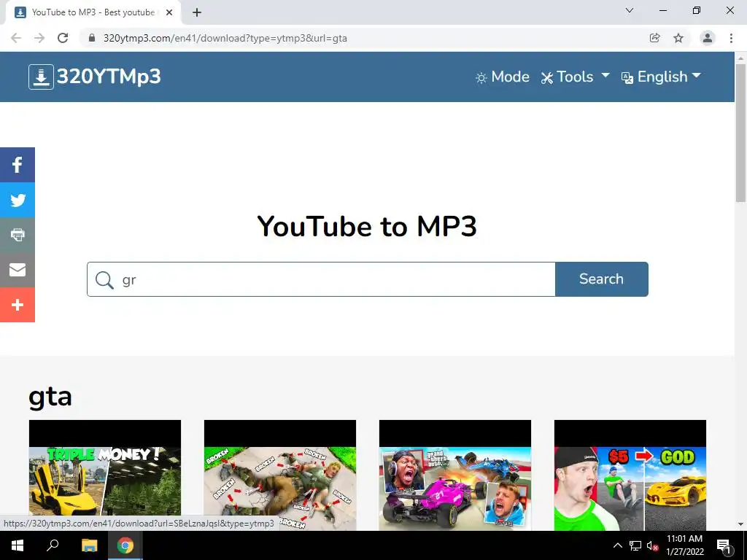Open Chrome three-dot menu
Screen dimensions: 747x560
(731, 38)
